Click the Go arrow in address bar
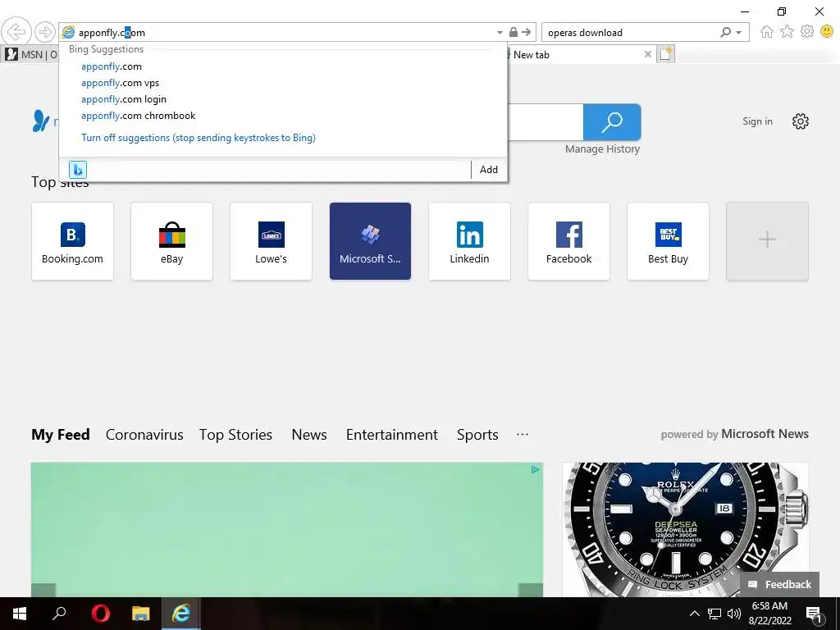This screenshot has height=630, width=840. (x=527, y=32)
